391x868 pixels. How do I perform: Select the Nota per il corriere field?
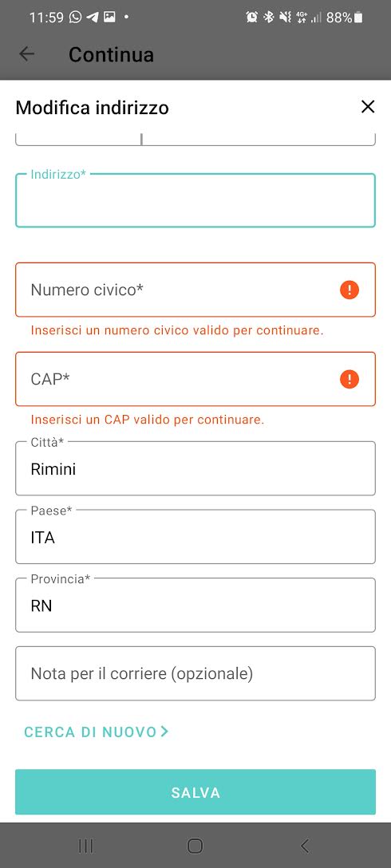tap(195, 673)
